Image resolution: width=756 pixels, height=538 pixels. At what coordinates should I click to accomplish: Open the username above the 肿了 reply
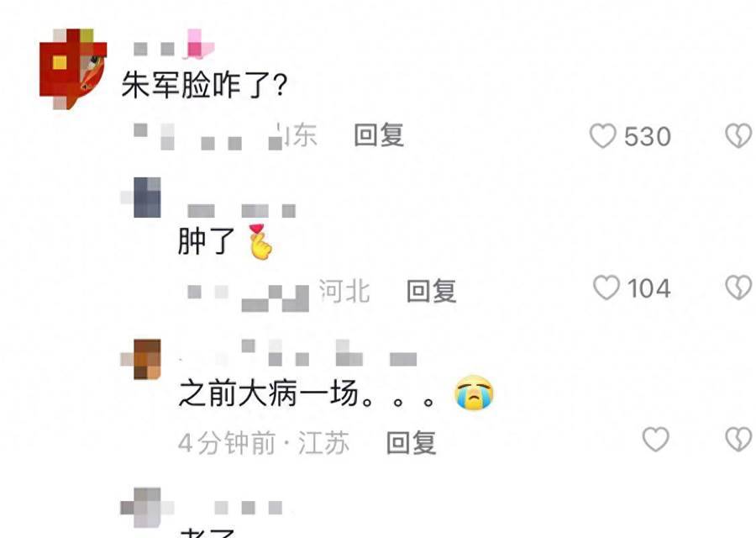click(x=242, y=211)
